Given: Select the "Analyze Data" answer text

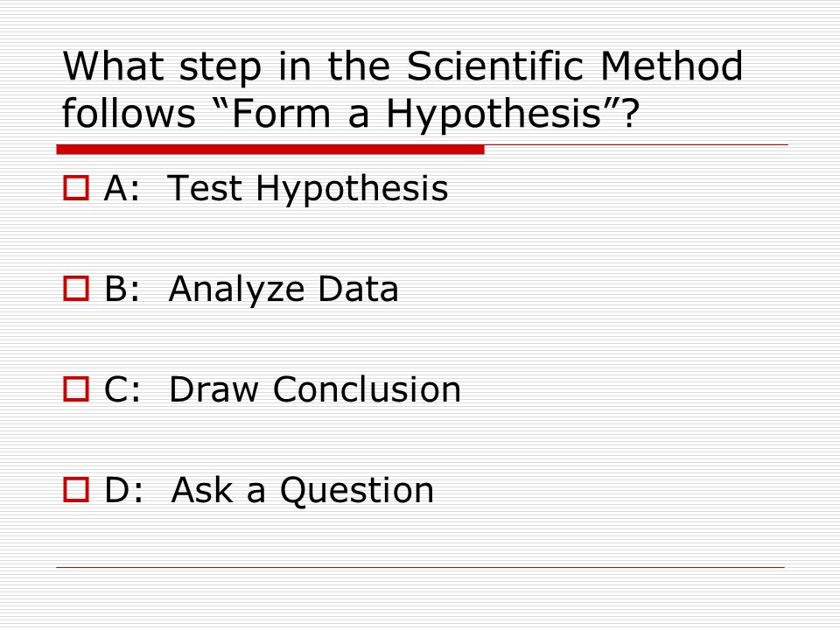Looking at the screenshot, I should [x=283, y=290].
